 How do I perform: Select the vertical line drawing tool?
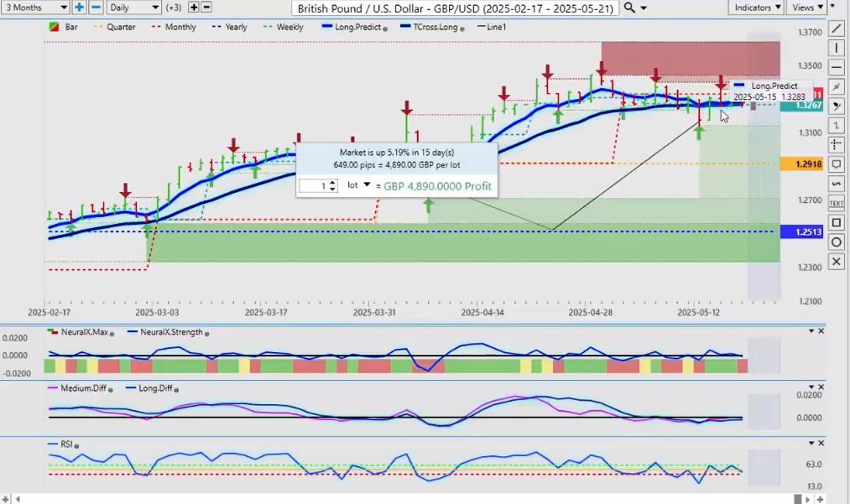click(x=837, y=48)
